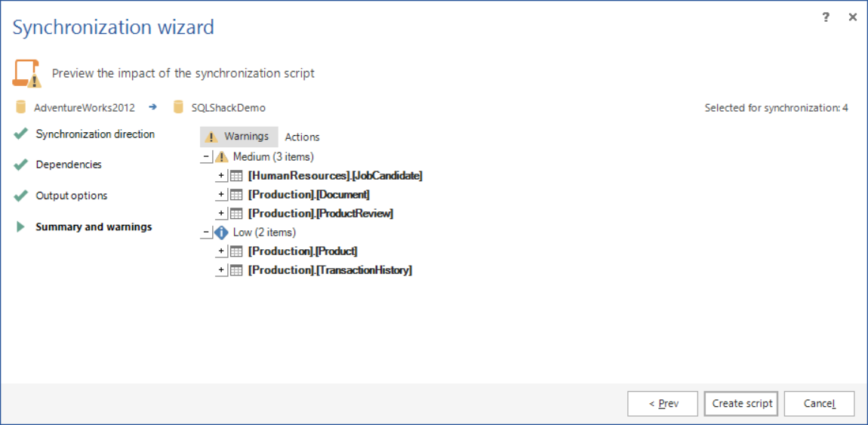Click the synchronization script warning icon
The image size is (868, 425).
[x=26, y=73]
